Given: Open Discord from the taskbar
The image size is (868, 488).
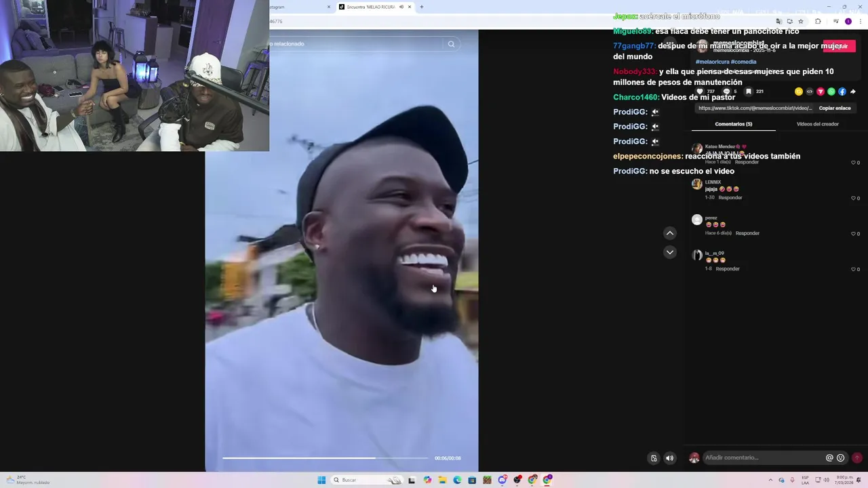Looking at the screenshot, I should (x=502, y=480).
